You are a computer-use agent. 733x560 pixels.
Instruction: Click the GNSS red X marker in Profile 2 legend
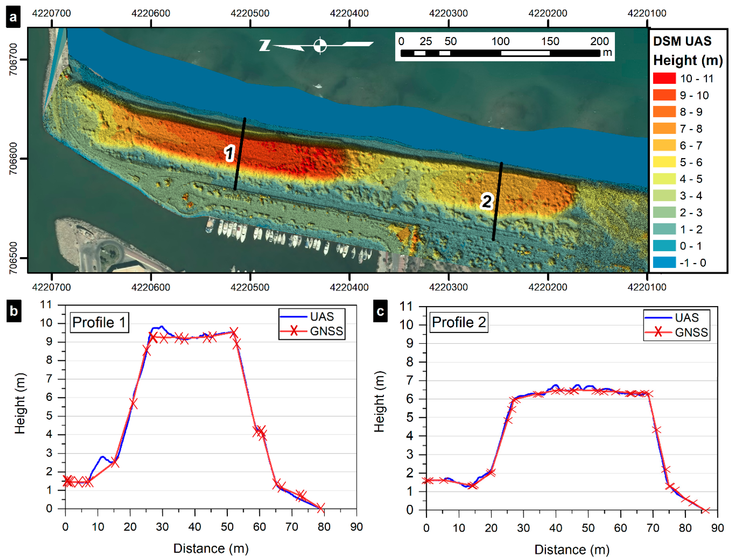coord(658,332)
